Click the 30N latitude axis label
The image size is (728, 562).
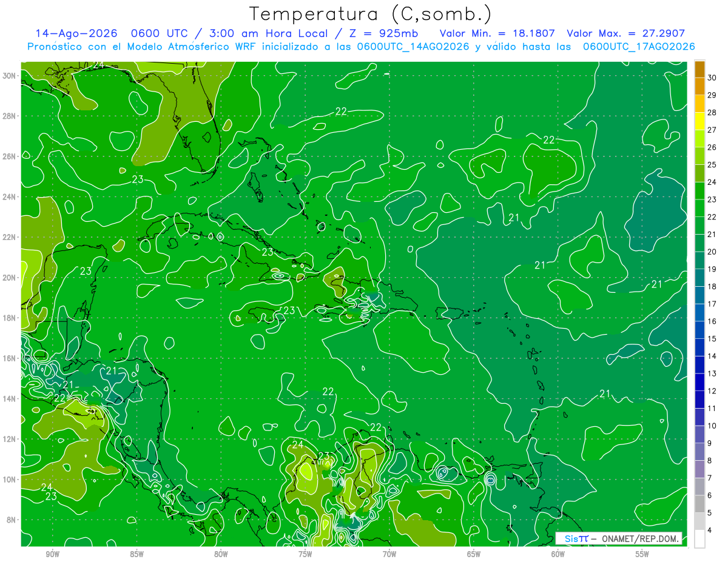point(10,75)
